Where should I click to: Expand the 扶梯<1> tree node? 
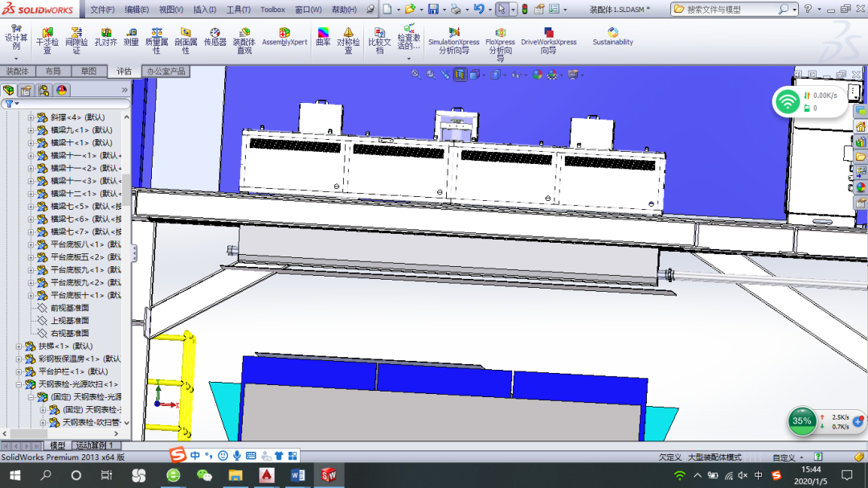(x=19, y=346)
